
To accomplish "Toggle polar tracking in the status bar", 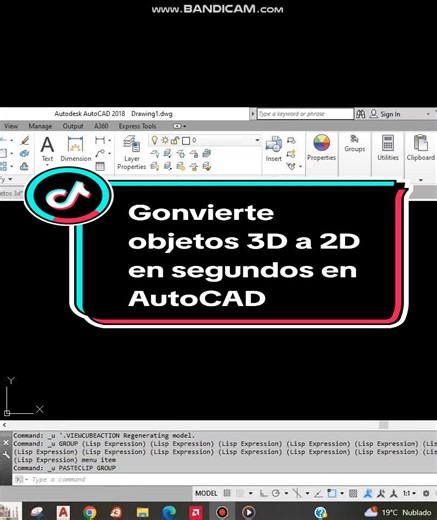I will (x=276, y=493).
